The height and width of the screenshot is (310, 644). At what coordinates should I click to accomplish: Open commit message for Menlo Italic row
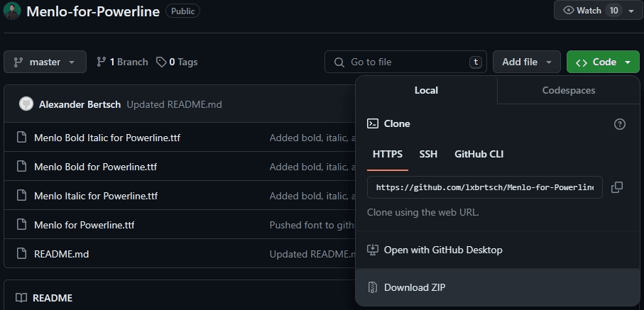click(x=312, y=196)
